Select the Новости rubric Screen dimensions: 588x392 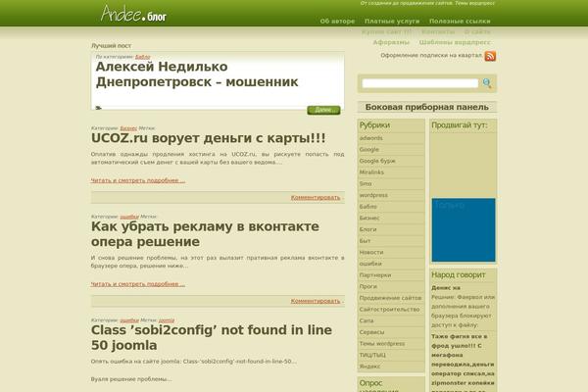click(x=371, y=252)
